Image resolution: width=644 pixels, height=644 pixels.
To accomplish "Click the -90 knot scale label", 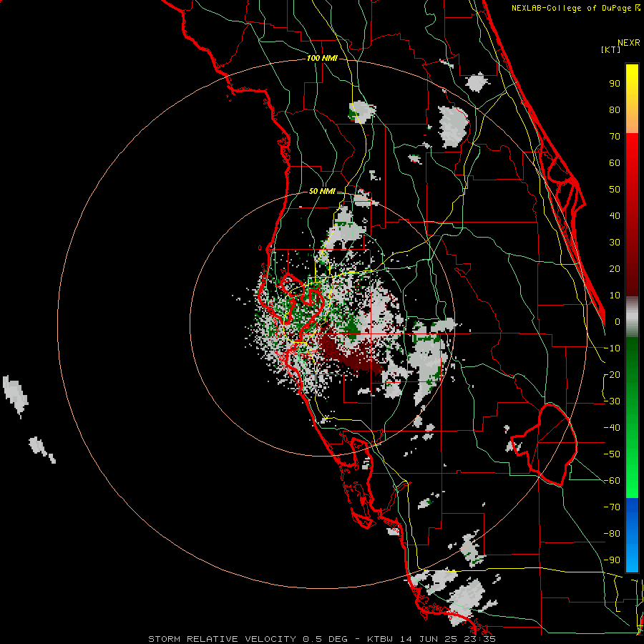I will [612, 560].
